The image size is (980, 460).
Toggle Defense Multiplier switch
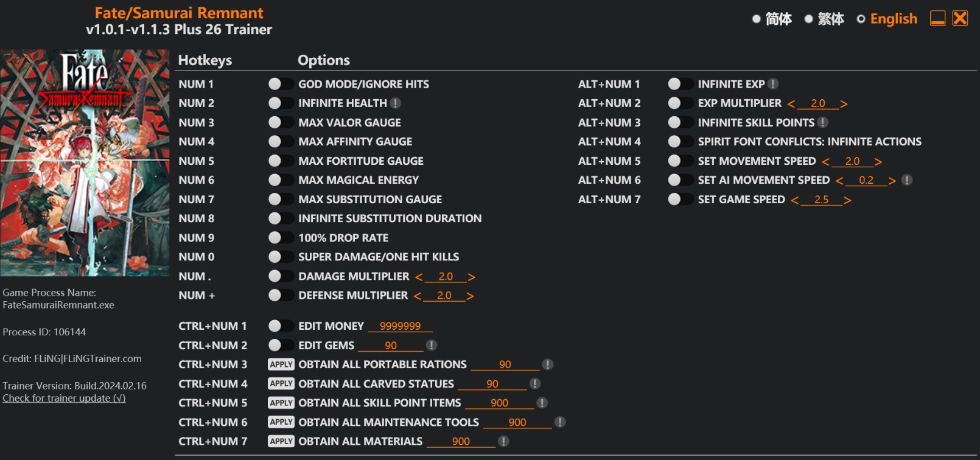pyautogui.click(x=281, y=295)
